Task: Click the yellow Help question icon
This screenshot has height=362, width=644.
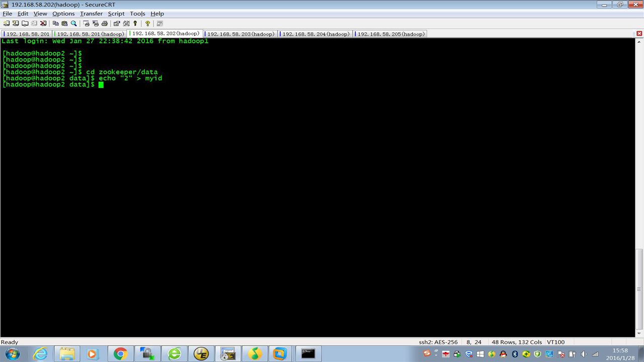Action: (147, 23)
